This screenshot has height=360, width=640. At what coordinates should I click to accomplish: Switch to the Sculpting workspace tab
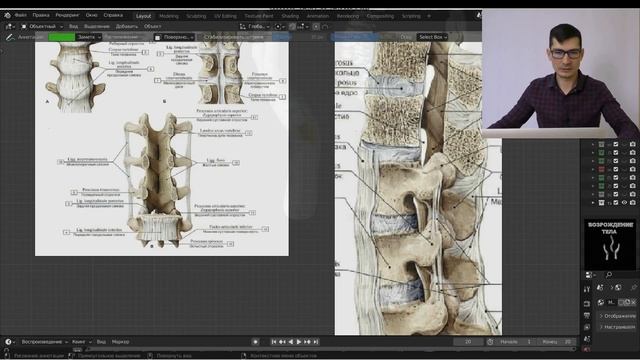(x=196, y=16)
